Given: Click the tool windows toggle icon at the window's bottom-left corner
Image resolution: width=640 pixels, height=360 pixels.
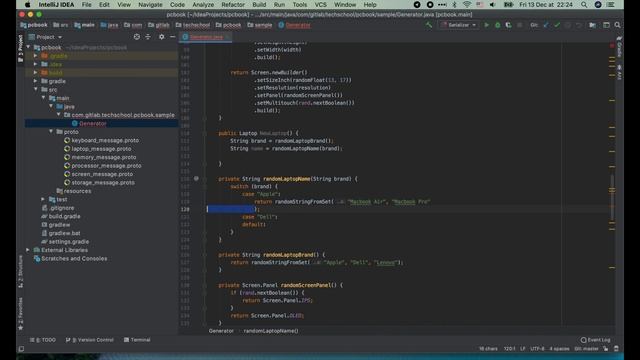Looking at the screenshot, I should 21,349.
